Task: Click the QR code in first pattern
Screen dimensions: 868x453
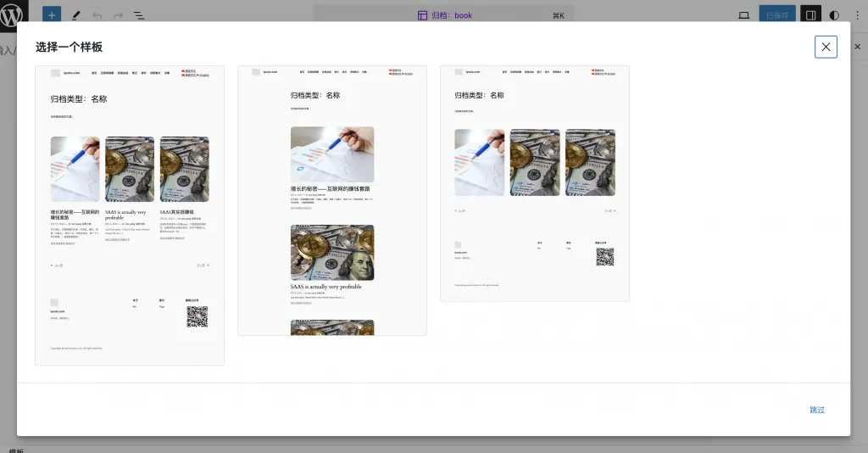Action: [197, 317]
